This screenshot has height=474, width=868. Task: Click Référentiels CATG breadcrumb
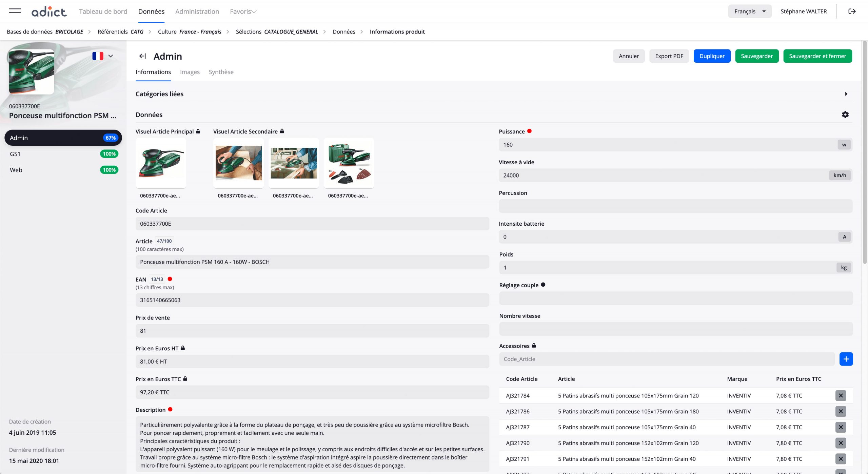[120, 32]
